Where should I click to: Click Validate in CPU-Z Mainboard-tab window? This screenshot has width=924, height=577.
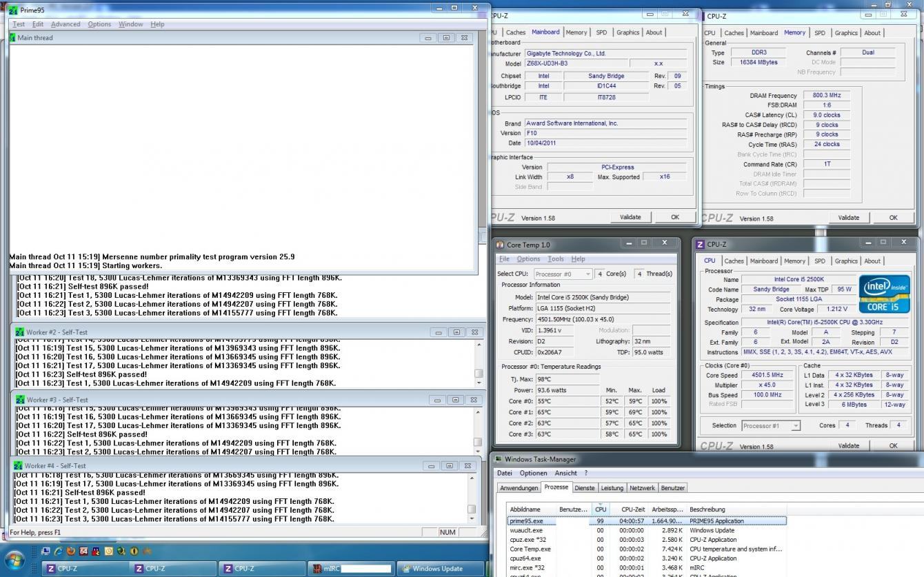[630, 217]
